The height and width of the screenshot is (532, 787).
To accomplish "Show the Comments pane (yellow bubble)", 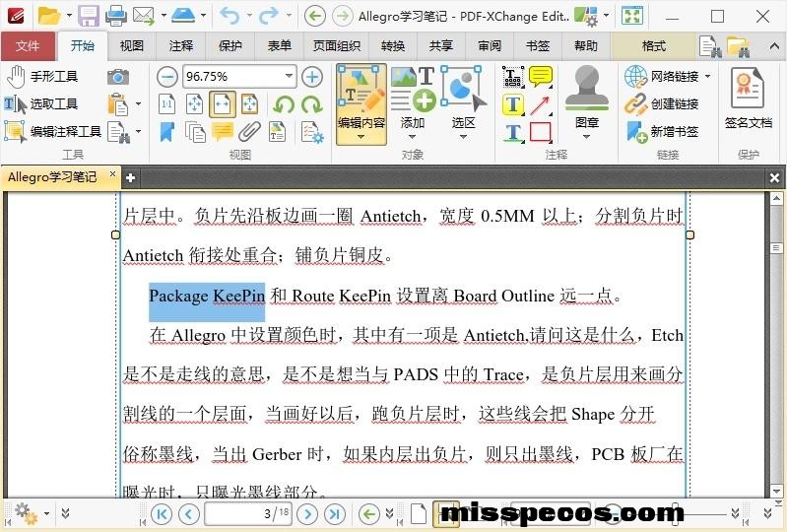I will click(x=223, y=132).
